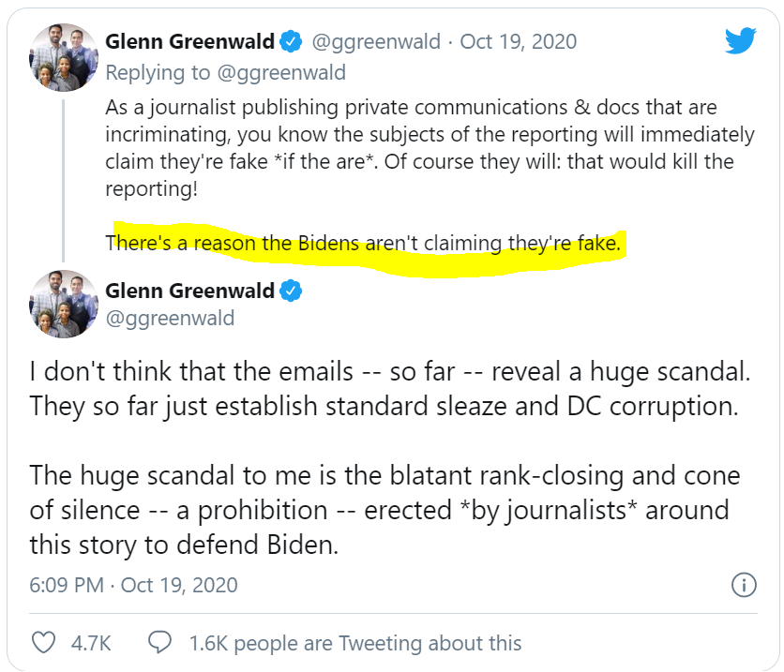Click the 4.7K likes count
This screenshot has width=784, height=672.
click(93, 643)
